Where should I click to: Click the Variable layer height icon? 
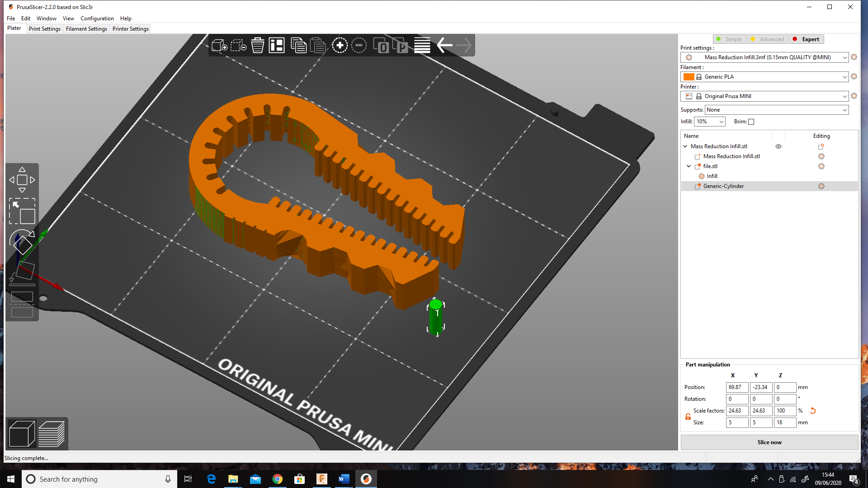click(422, 45)
